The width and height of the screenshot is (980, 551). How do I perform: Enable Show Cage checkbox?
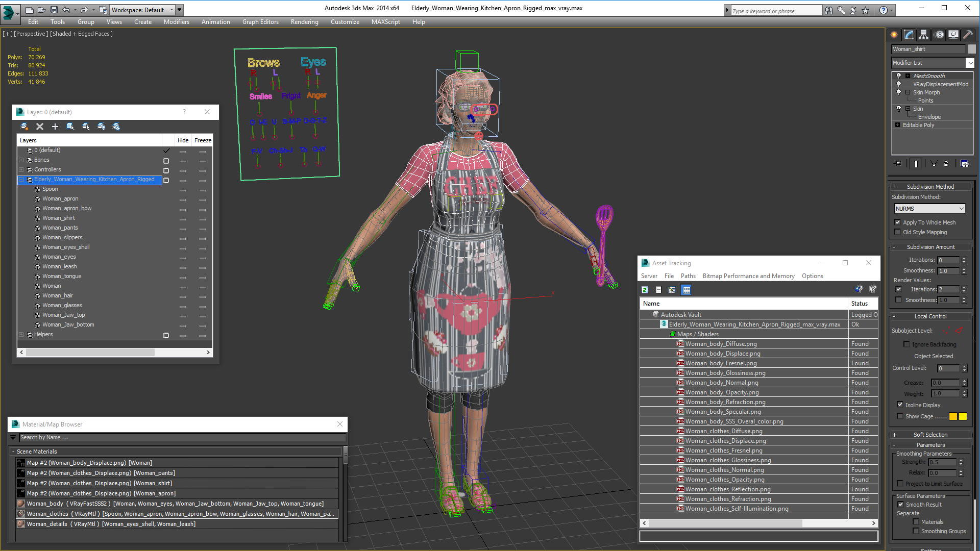[x=900, y=416]
